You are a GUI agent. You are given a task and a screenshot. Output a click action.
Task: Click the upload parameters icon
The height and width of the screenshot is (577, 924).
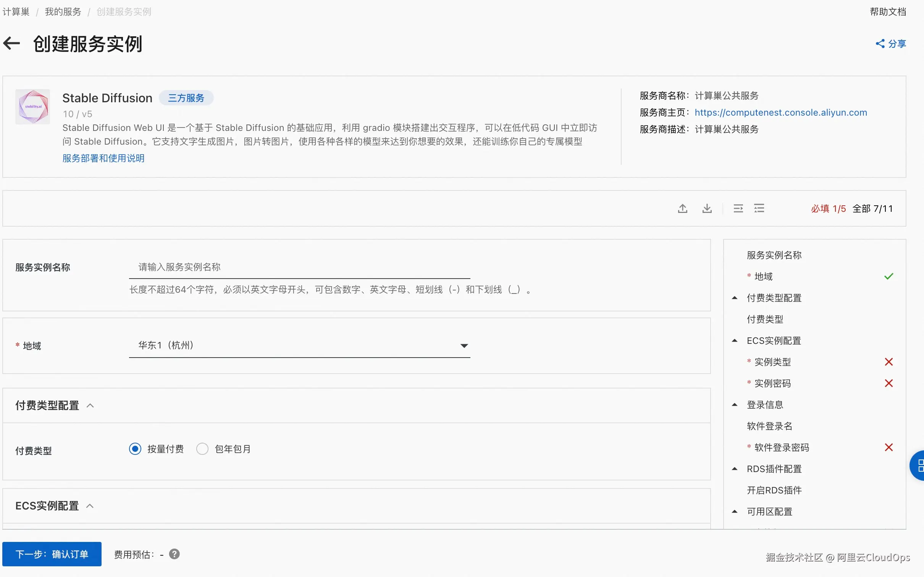(683, 208)
